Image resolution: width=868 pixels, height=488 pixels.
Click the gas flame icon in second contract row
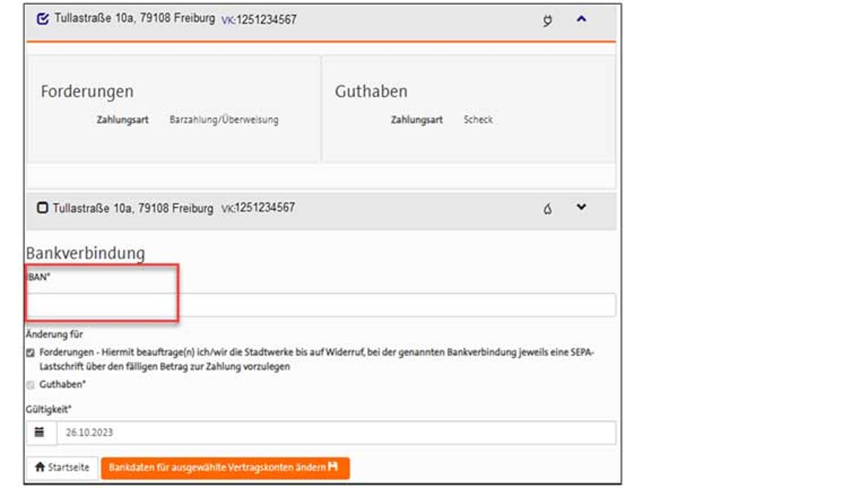point(547,209)
